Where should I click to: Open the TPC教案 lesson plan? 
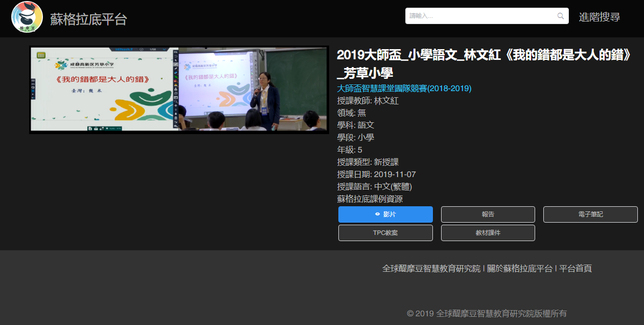click(385, 233)
